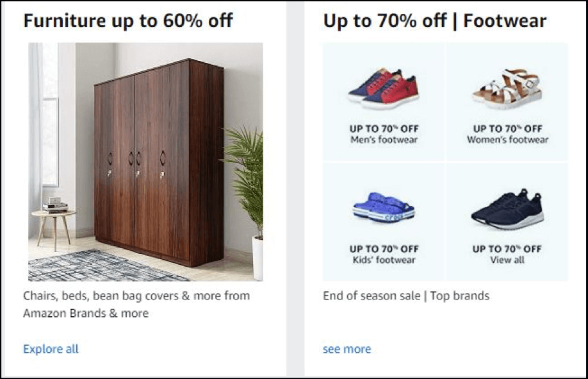Click the white women's sandals image
588x379 pixels.
pos(507,89)
